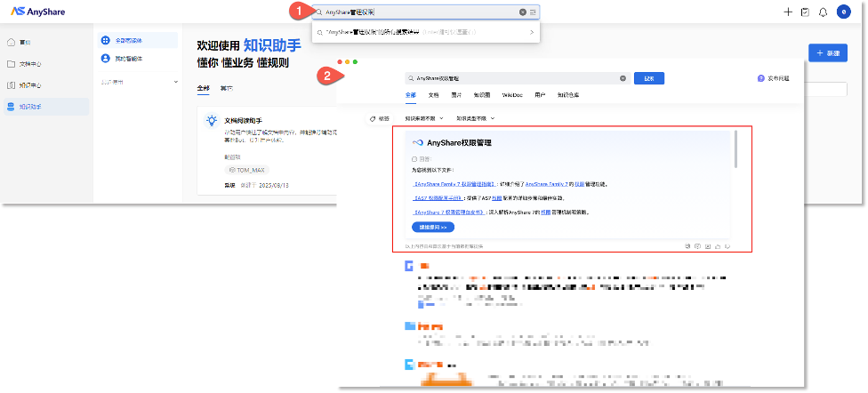Click the thumbs-down icon under the answer
This screenshot has height=393, width=868.
(x=728, y=246)
